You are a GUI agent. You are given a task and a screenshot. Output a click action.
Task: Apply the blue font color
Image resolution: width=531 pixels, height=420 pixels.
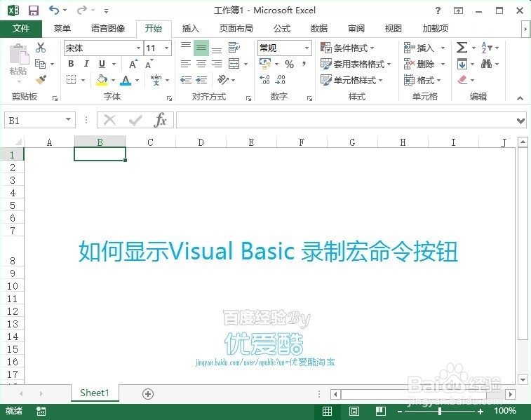point(126,80)
